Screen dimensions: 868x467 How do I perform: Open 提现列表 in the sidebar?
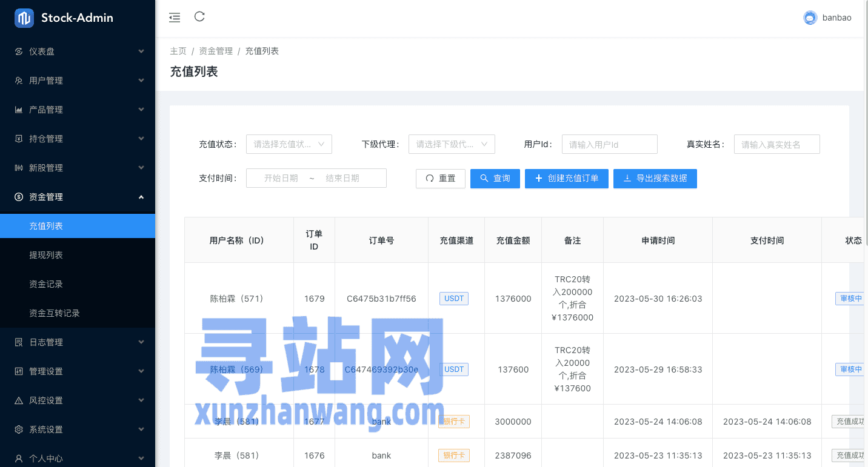point(78,255)
